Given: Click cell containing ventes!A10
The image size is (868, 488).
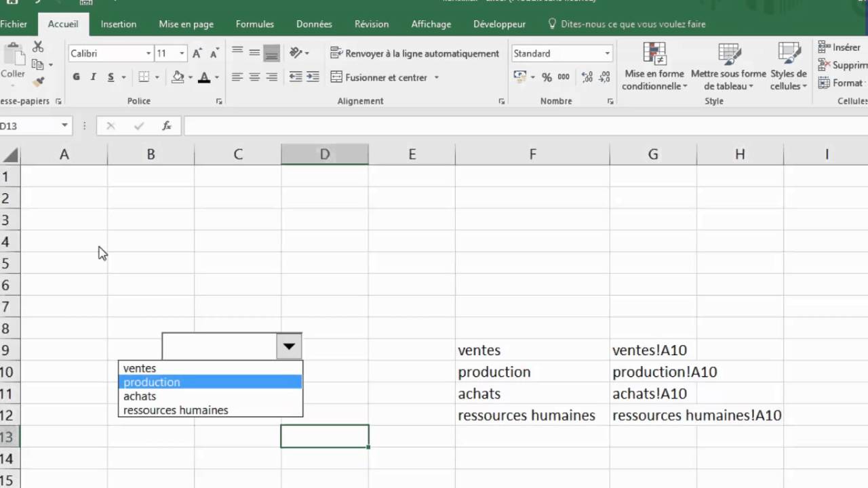Looking at the screenshot, I should pos(653,350).
